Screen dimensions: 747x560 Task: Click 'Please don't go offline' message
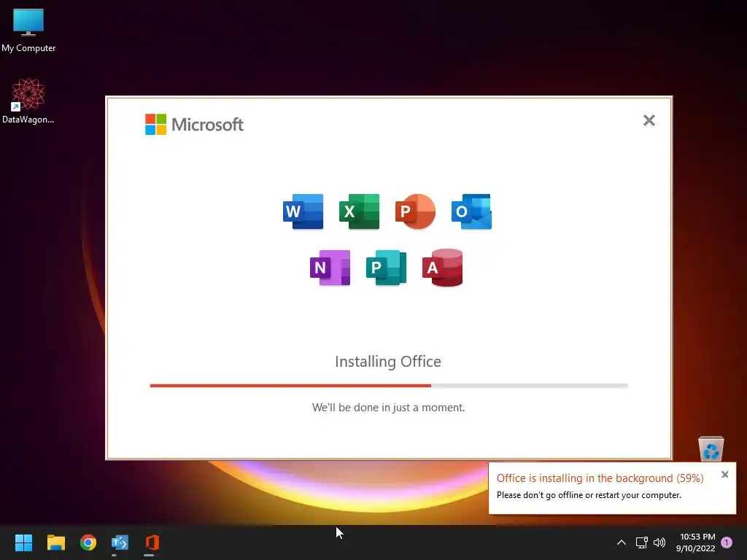coord(589,495)
